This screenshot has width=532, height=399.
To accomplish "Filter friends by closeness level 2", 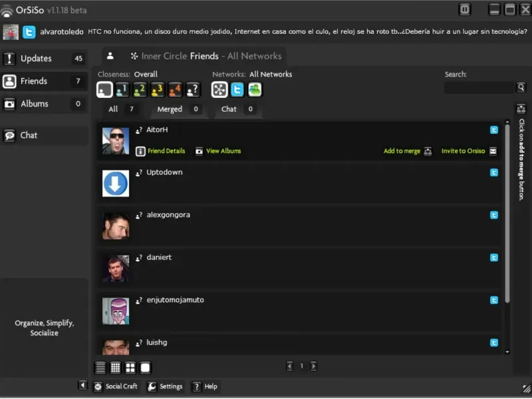I will pyautogui.click(x=140, y=90).
